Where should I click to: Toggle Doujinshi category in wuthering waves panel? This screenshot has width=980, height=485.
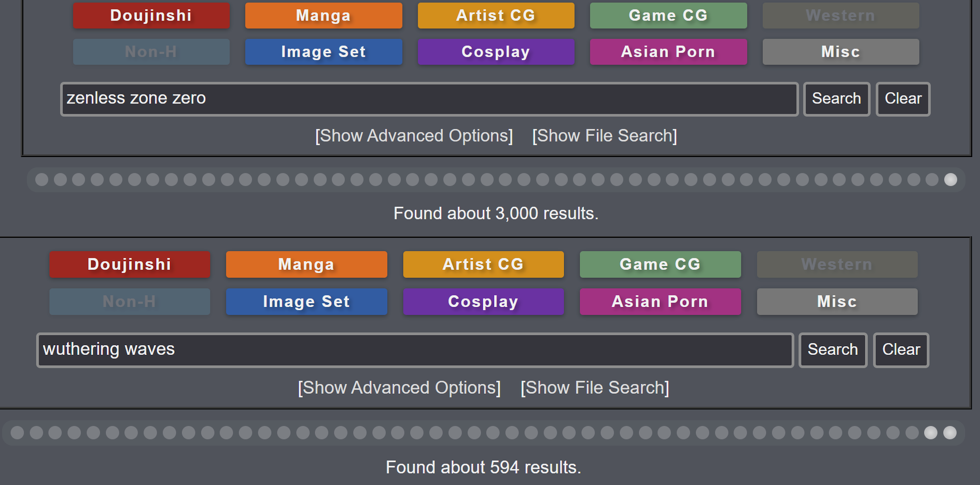[130, 264]
